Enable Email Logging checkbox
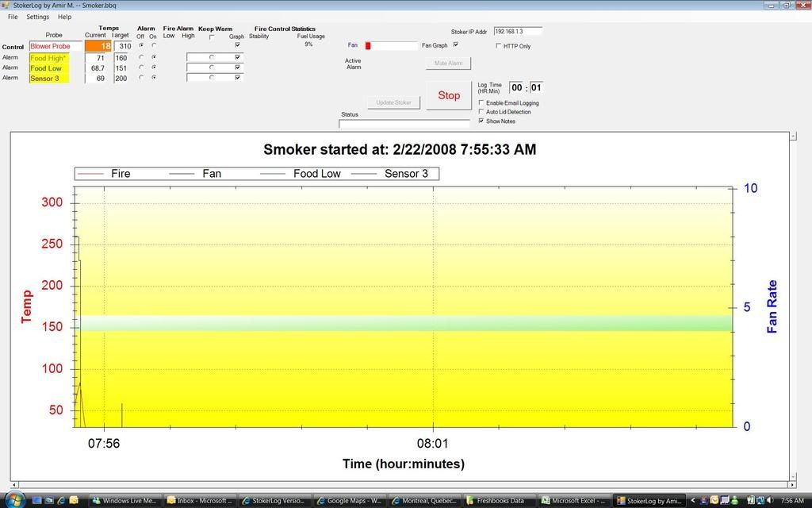The height and width of the screenshot is (508, 812). pyautogui.click(x=481, y=103)
